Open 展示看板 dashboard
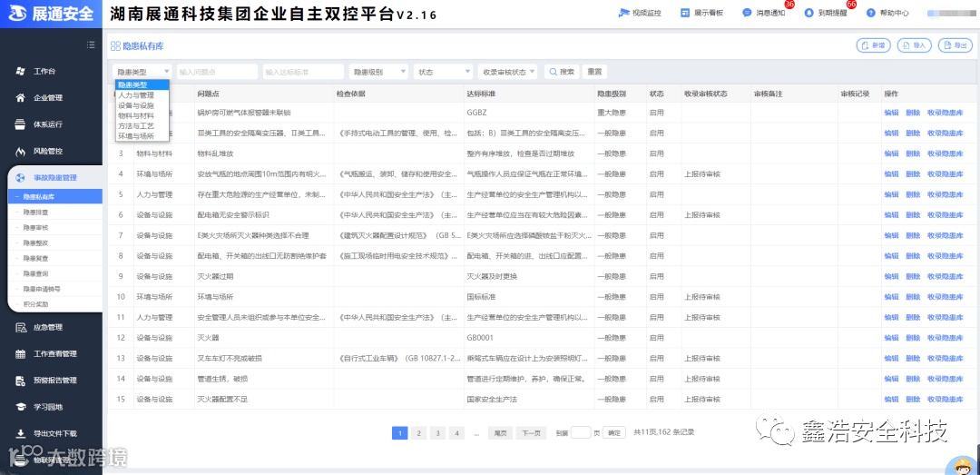This screenshot has height=475, width=980. [701, 13]
